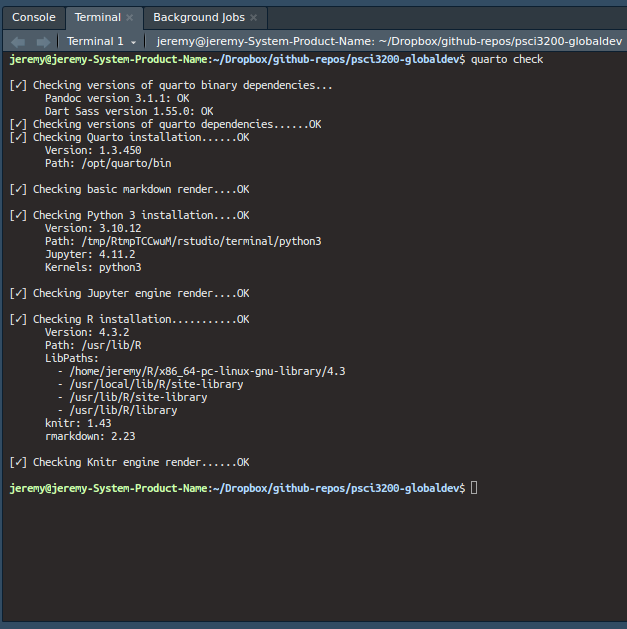Screen dimensions: 627x629
Task: Switch to the Background Jobs tab
Action: click(198, 17)
